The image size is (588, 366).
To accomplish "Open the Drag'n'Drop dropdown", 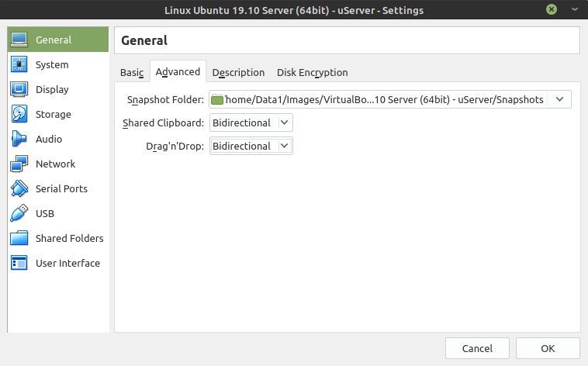I will (251, 146).
